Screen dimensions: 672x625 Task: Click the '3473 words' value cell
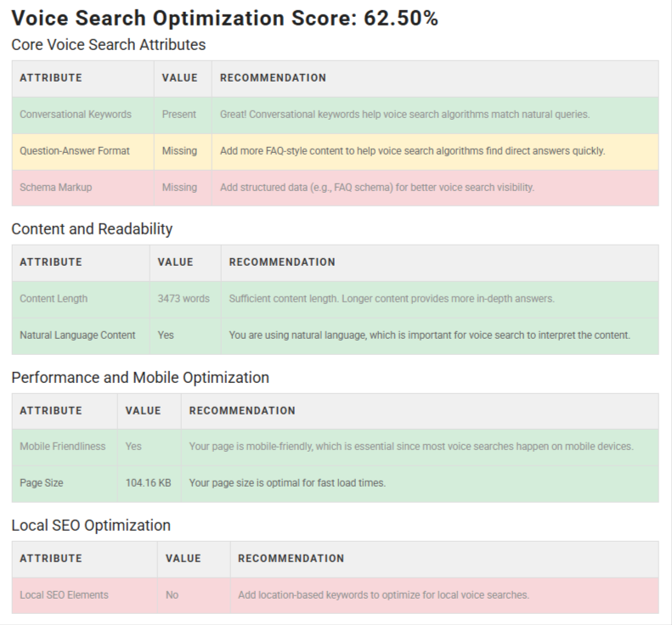184,299
